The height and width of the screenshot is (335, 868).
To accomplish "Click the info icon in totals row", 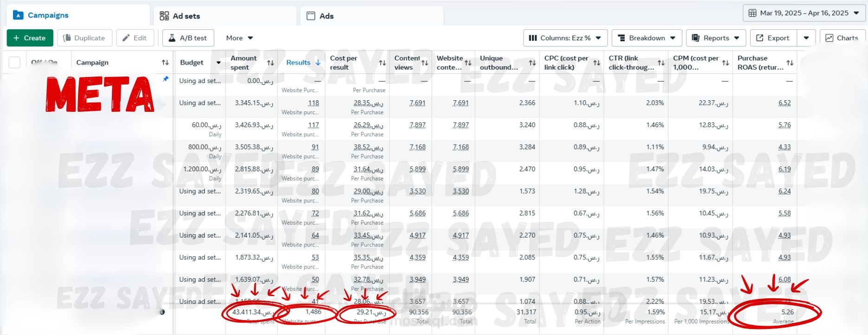I will pyautogui.click(x=162, y=312).
